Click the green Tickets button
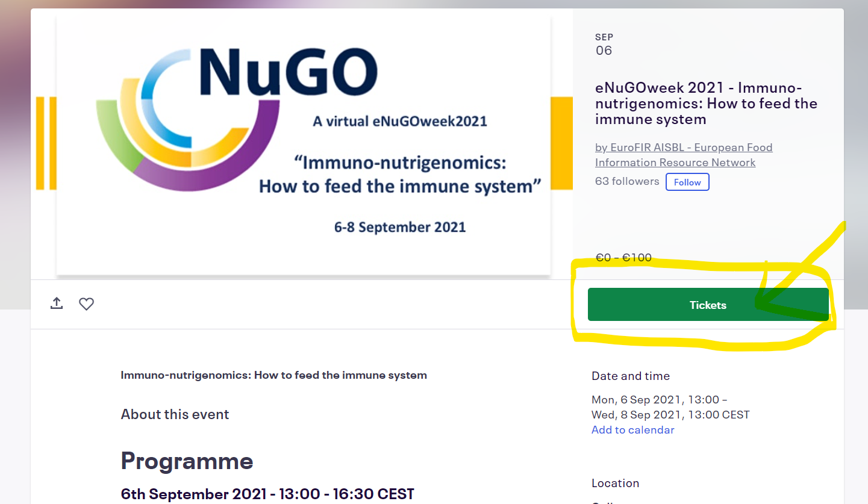Image resolution: width=868 pixels, height=504 pixels. pyautogui.click(x=708, y=305)
